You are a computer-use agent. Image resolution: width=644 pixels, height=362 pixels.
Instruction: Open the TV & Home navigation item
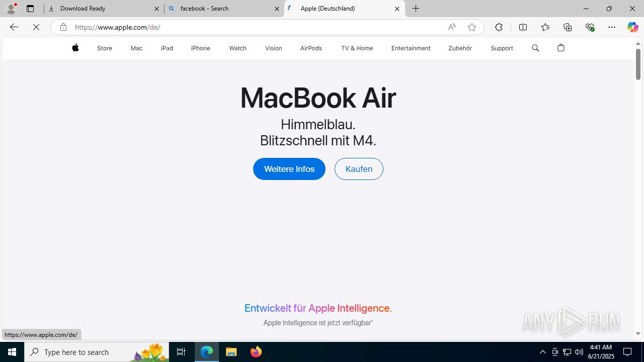pyautogui.click(x=357, y=48)
